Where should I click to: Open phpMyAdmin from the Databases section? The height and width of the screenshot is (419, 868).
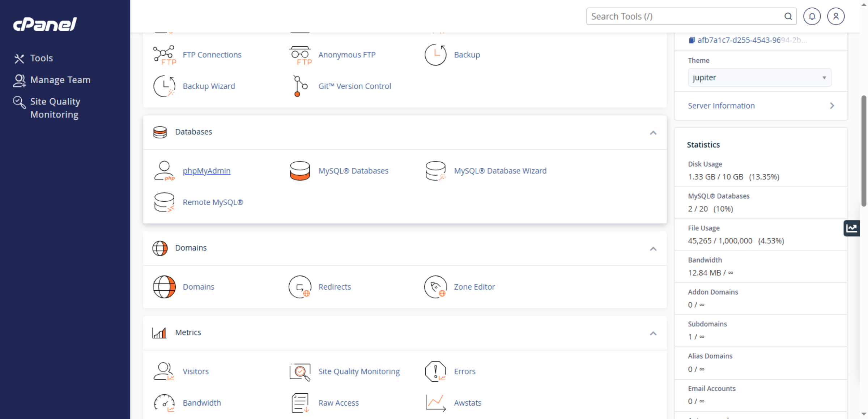point(207,171)
